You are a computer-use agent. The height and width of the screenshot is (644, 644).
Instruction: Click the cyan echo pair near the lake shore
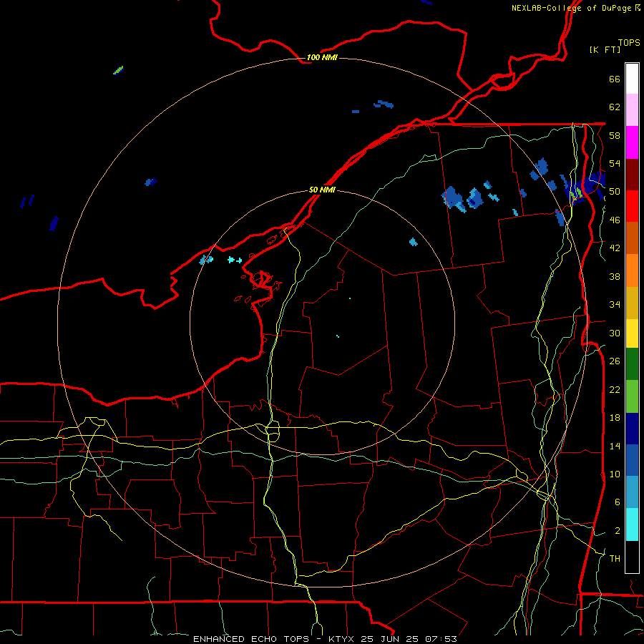tap(235, 260)
